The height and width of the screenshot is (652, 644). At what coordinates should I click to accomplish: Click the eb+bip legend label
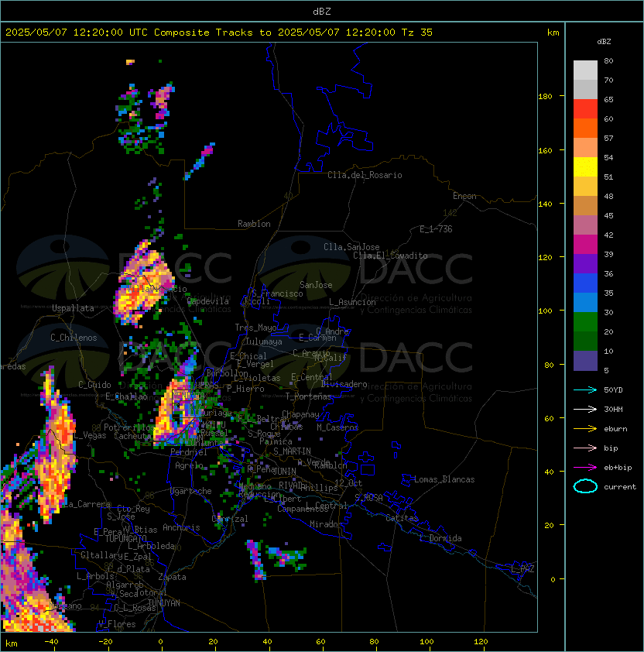618,468
